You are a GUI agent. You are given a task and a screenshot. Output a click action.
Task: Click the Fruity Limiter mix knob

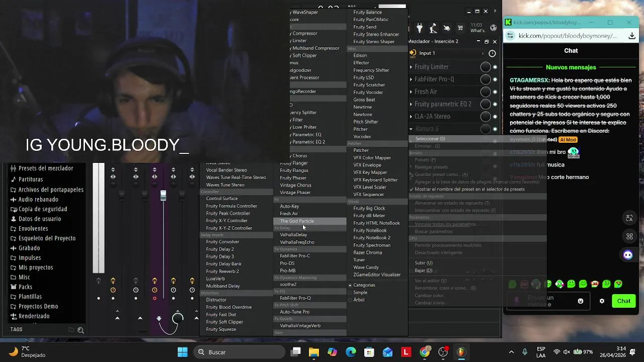485,67
